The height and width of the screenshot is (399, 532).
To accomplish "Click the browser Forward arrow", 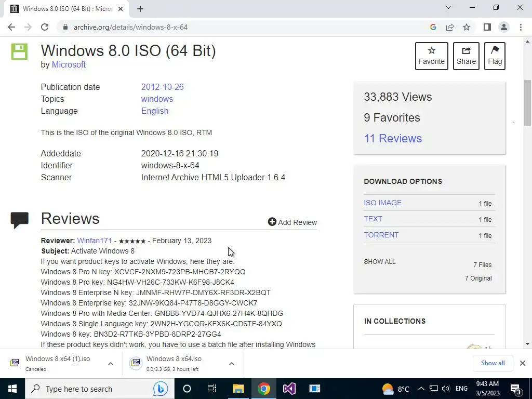I will point(28,27).
